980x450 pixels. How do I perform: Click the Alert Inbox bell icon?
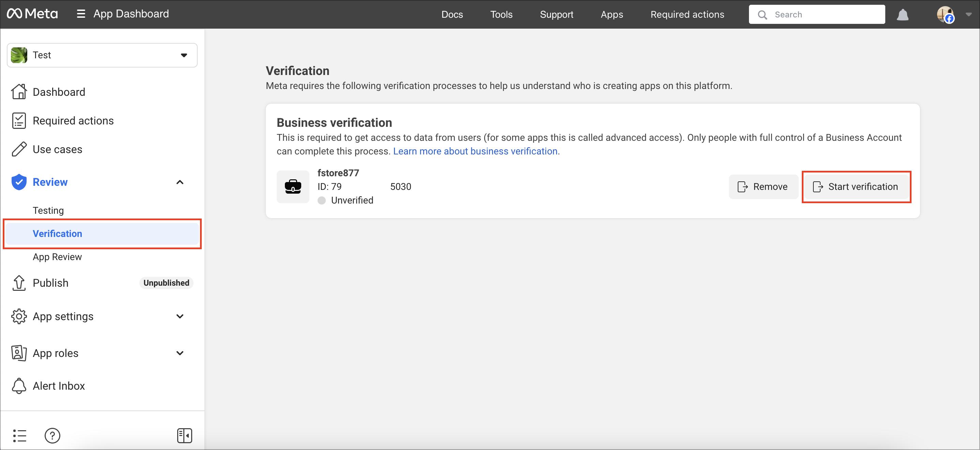19,386
